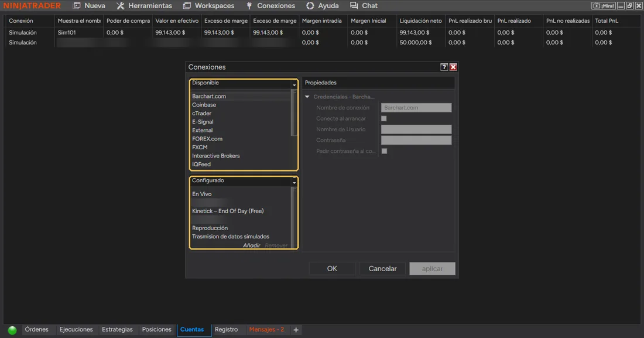Select FOREX.com in Disponible list
644x338 pixels.
tap(241, 139)
